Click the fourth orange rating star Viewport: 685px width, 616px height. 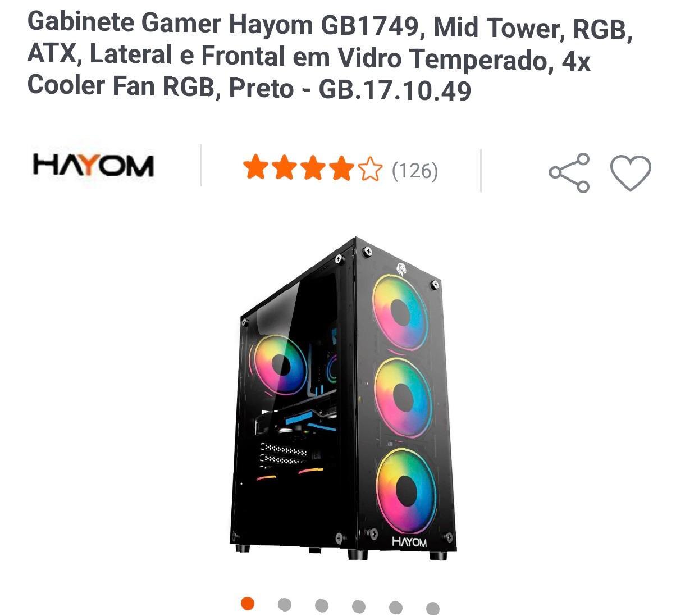coord(341,168)
